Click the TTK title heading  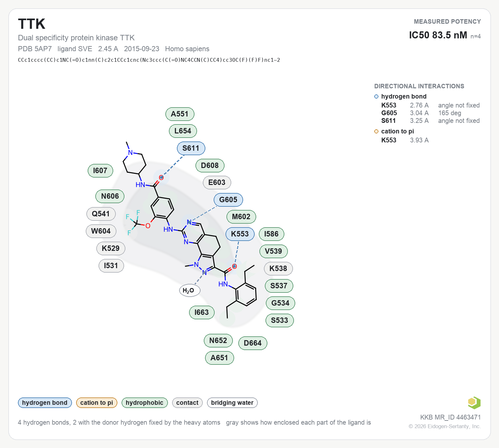tap(32, 24)
